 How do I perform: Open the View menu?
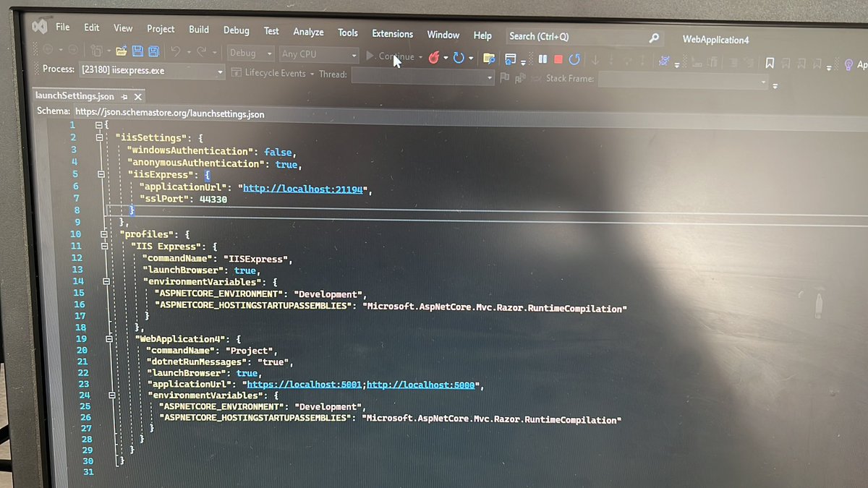coord(123,28)
